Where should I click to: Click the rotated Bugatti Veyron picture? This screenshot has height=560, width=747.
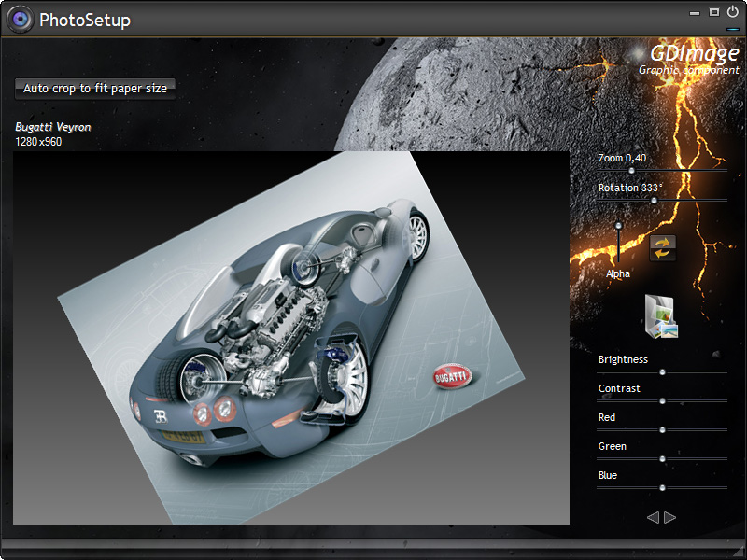click(x=290, y=338)
